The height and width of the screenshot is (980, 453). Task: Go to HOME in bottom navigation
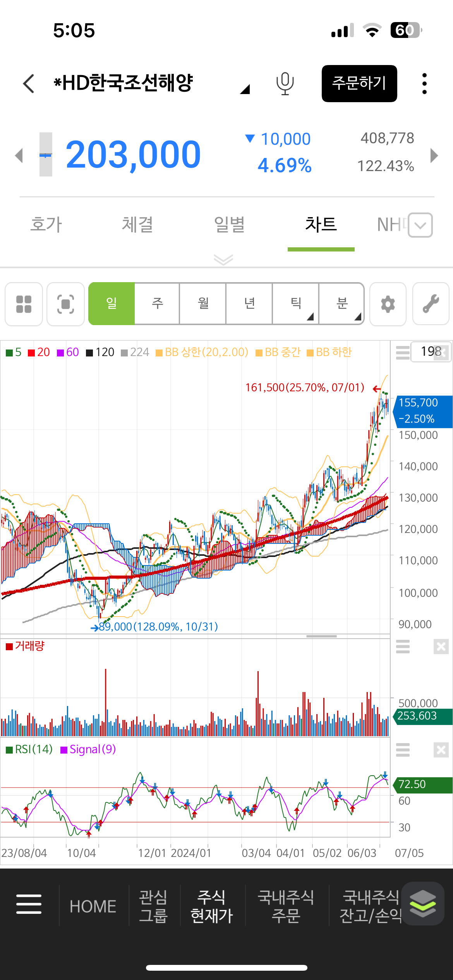93,906
